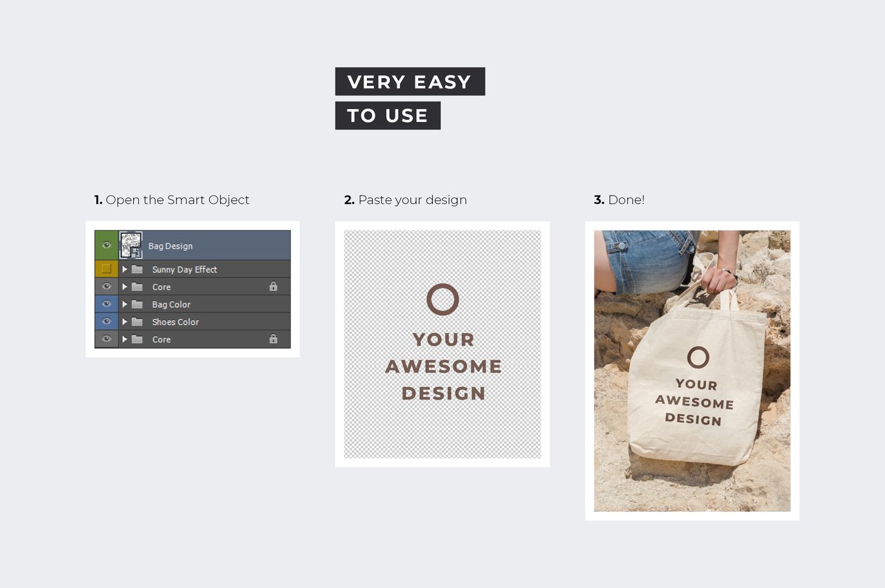Viewport: 885px width, 588px height.
Task: Expand the Bag Color group triangle
Action: pyautogui.click(x=125, y=304)
